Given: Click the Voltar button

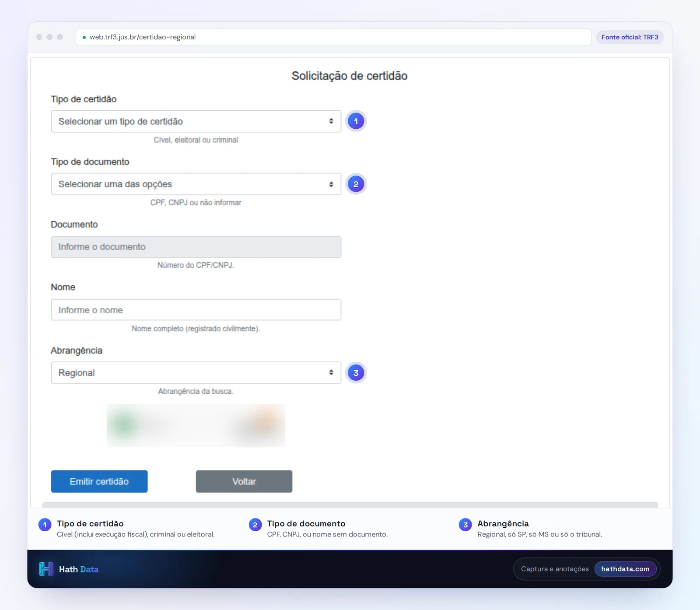Looking at the screenshot, I should tap(244, 481).
